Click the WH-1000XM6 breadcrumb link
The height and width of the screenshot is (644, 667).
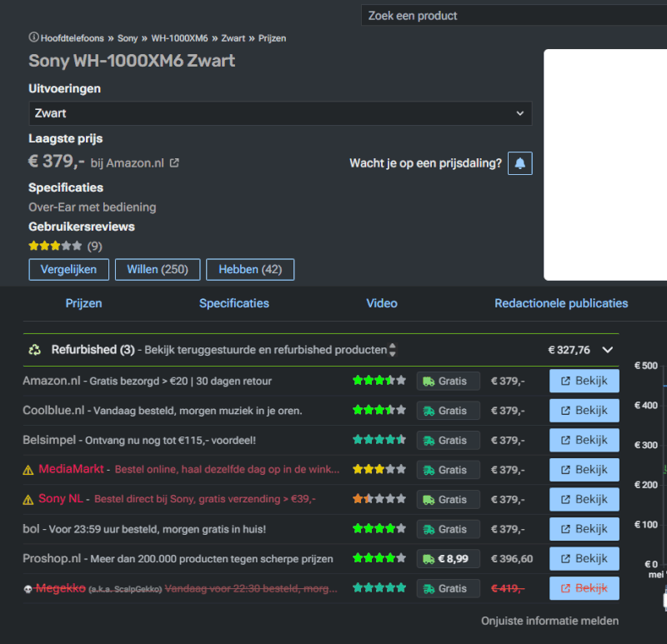[x=179, y=38]
